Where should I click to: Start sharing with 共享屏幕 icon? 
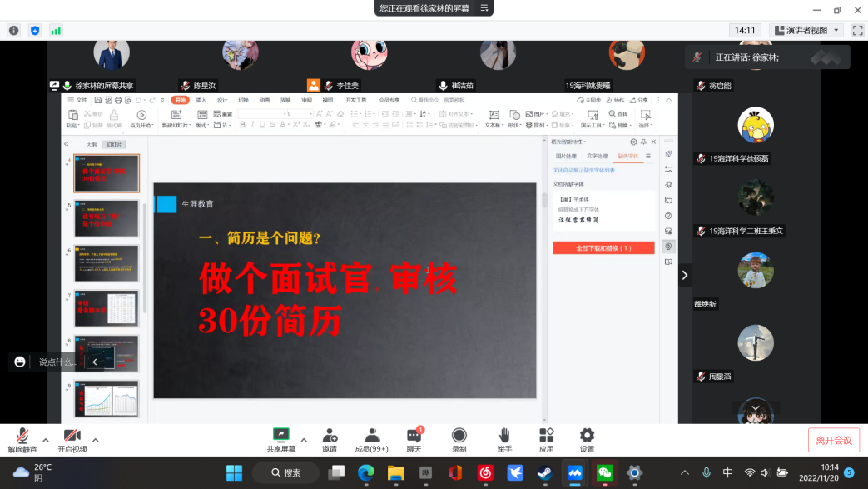pyautogui.click(x=280, y=438)
